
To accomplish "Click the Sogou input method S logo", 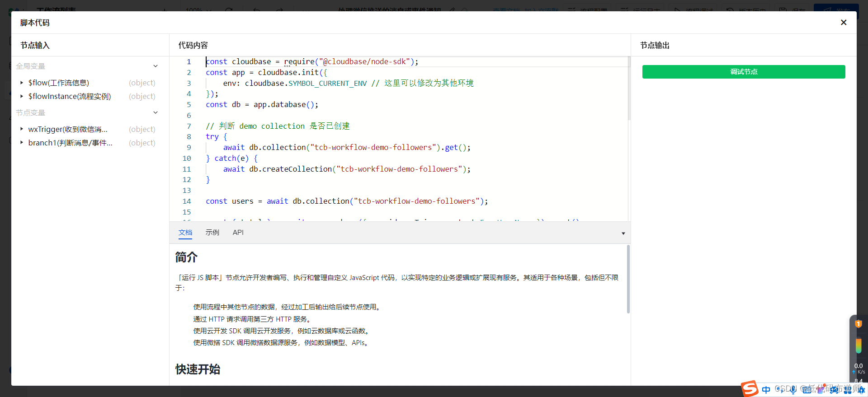I will click(x=750, y=388).
